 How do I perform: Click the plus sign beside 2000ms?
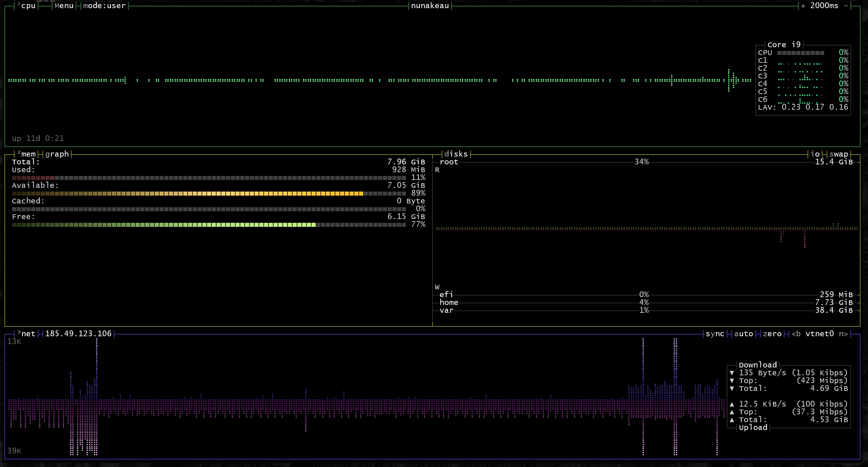[x=803, y=6]
